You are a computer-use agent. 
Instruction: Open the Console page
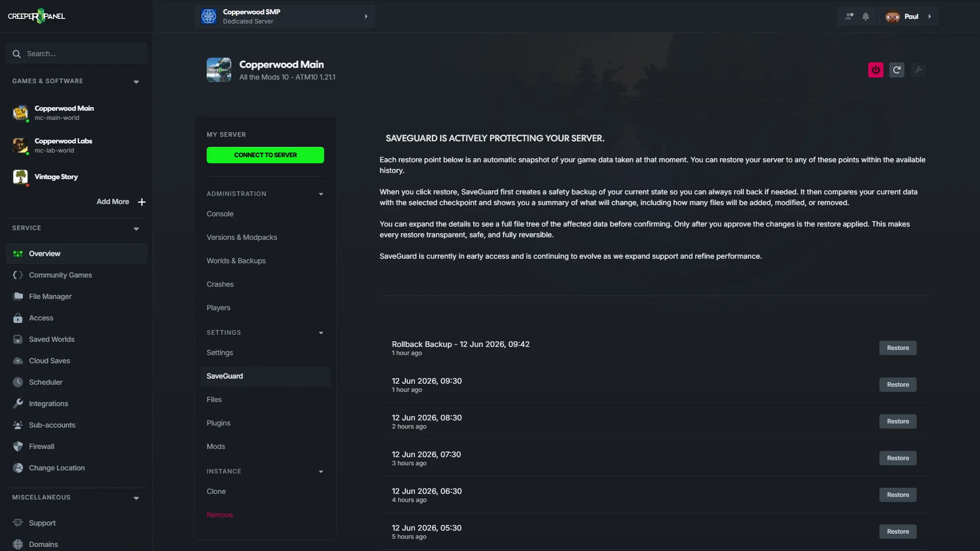coord(220,214)
